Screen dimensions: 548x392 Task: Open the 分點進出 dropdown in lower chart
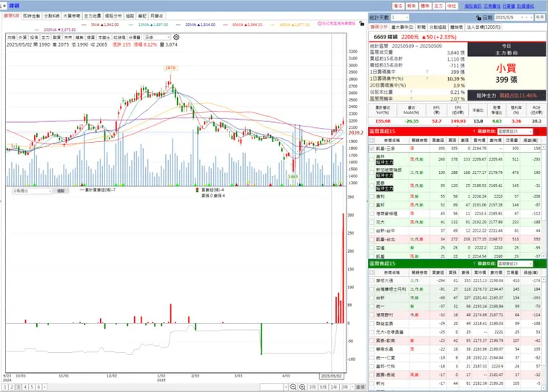click(32, 191)
